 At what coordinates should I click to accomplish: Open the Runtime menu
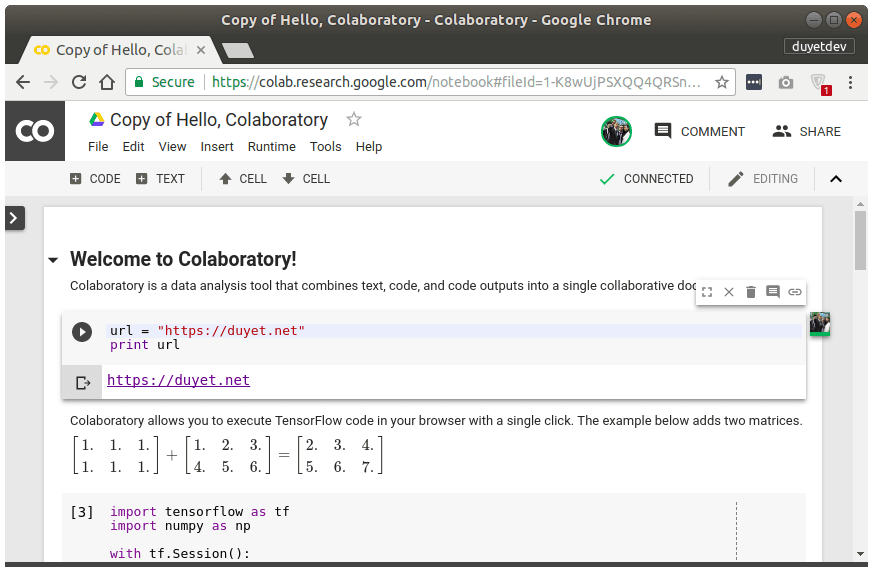(x=272, y=146)
